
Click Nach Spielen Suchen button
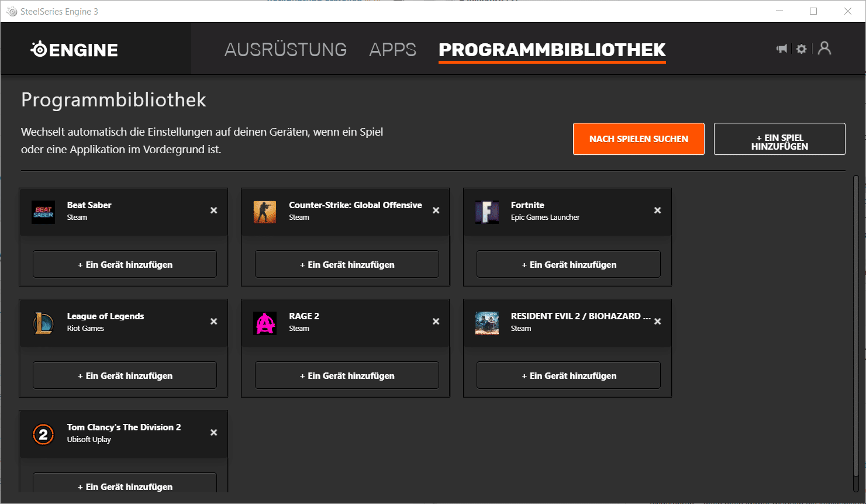(639, 139)
